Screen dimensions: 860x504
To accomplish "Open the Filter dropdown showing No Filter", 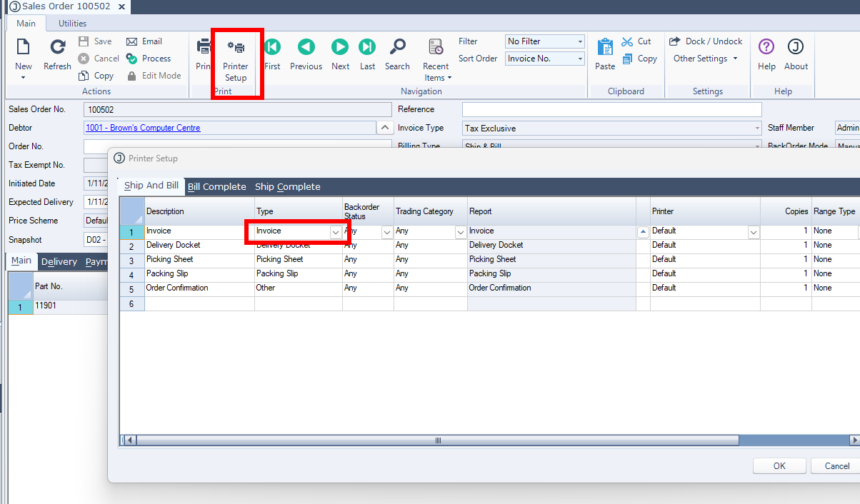I will tap(545, 41).
